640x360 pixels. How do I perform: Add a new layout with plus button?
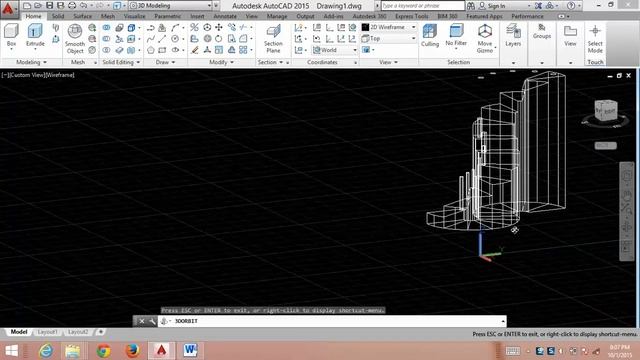100,332
